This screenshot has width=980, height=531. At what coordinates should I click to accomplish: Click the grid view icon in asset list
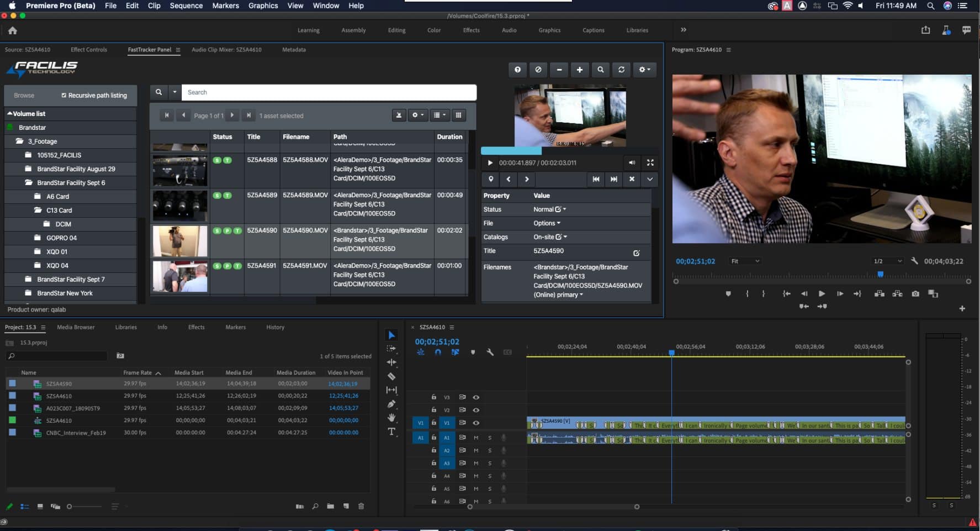[x=458, y=115]
